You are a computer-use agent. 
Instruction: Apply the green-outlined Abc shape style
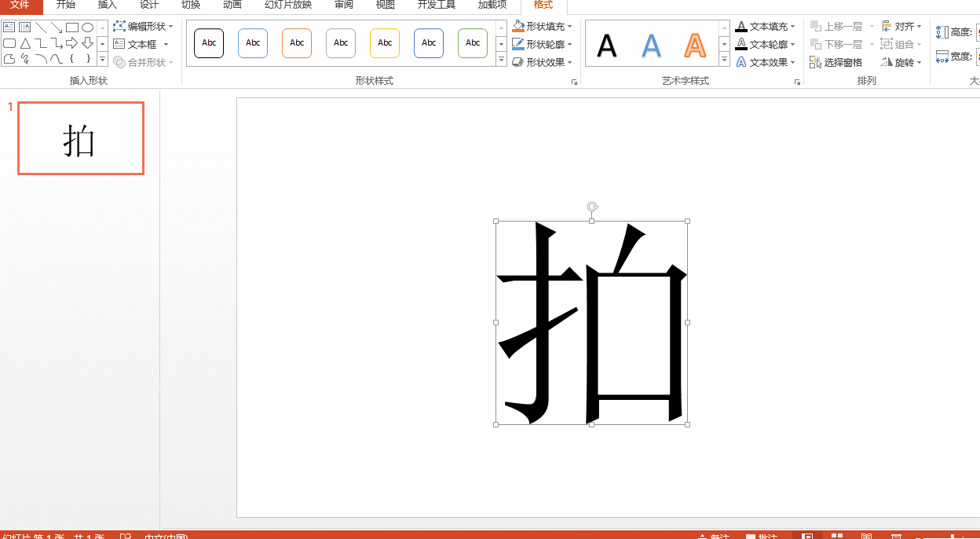(x=473, y=43)
